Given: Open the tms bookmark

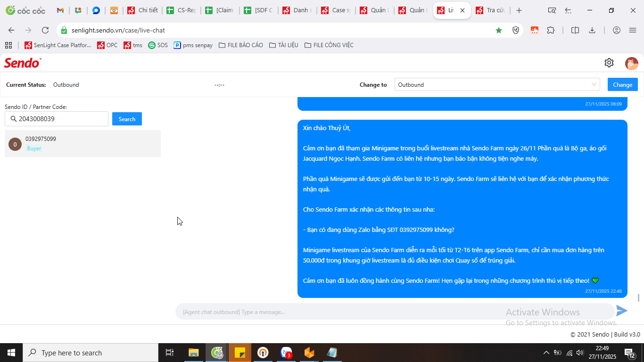Looking at the screenshot, I should [x=133, y=45].
